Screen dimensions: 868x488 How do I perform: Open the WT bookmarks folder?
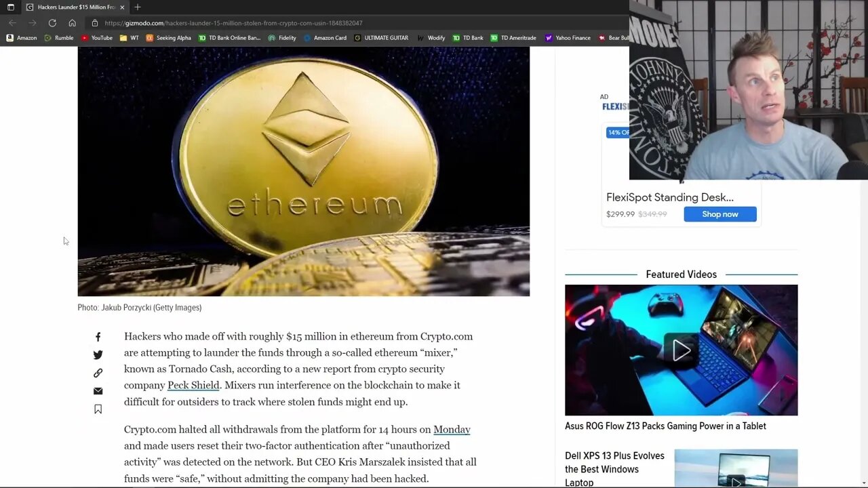coord(129,38)
